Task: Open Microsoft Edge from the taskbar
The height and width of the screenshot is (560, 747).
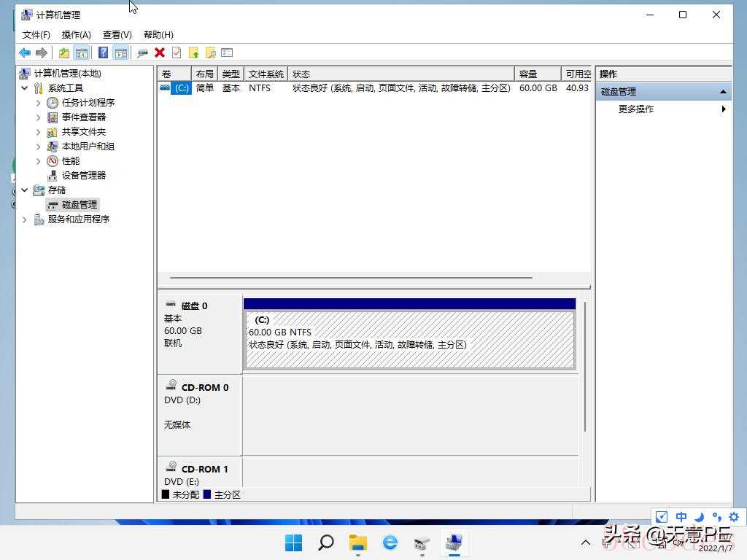Action: click(x=390, y=542)
